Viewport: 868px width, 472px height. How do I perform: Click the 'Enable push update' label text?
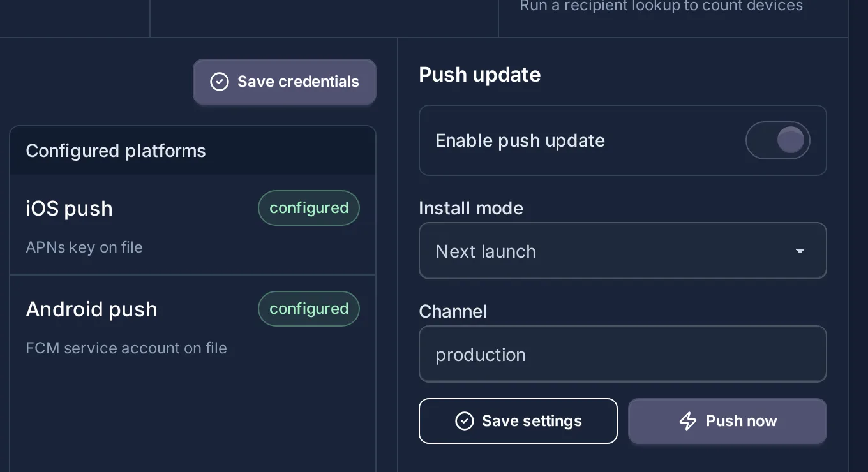pos(520,140)
